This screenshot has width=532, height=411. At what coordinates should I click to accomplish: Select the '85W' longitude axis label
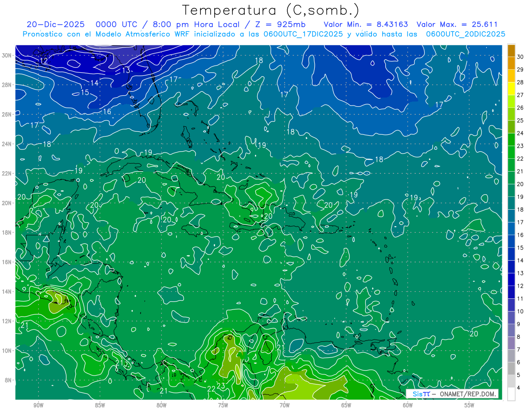[100, 405]
